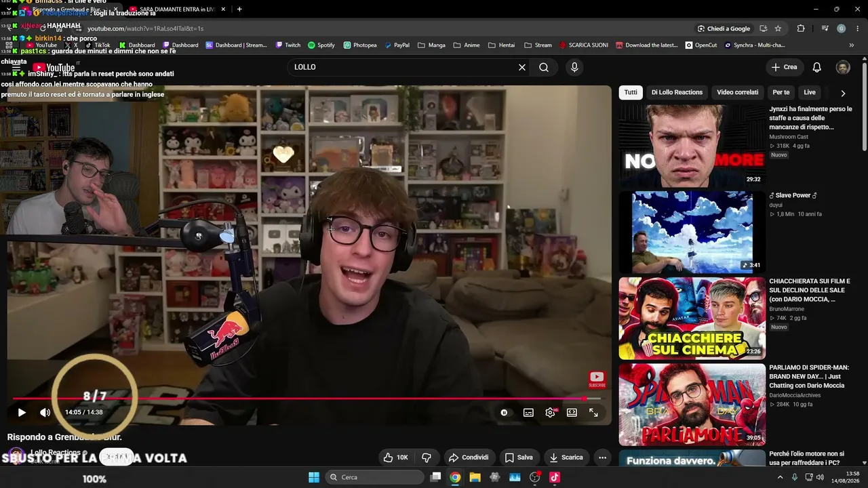868x488 pixels.
Task: Open a new browser tab
Action: point(239,9)
